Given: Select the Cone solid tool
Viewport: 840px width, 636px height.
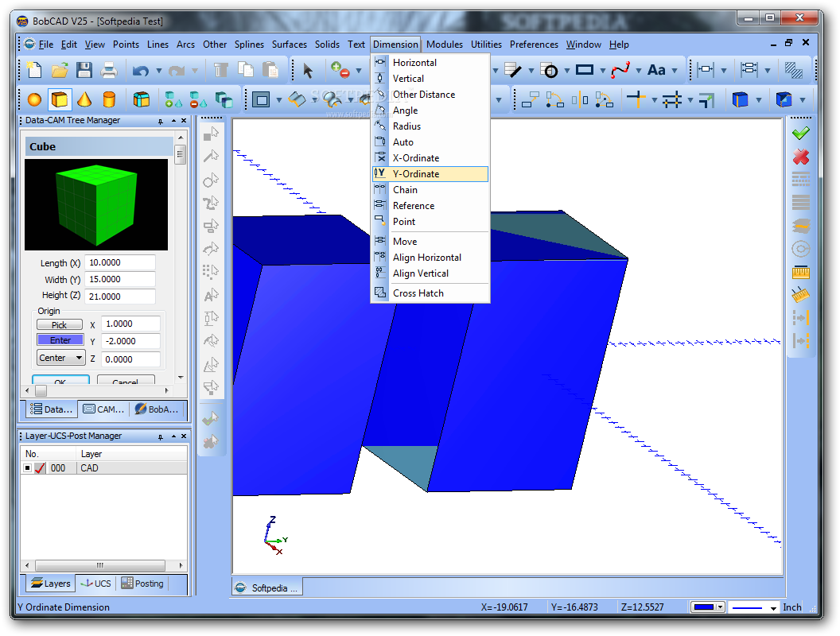Looking at the screenshot, I should (84, 99).
